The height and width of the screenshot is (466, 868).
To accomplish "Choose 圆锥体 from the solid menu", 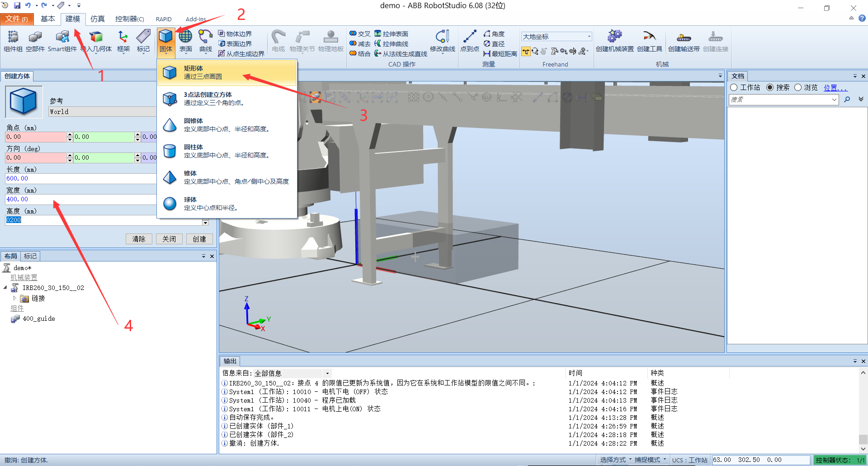I will coord(227,125).
